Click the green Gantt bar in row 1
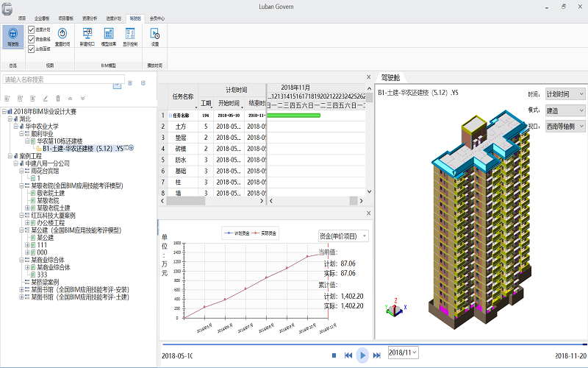The height and width of the screenshot is (368, 588). (293, 116)
